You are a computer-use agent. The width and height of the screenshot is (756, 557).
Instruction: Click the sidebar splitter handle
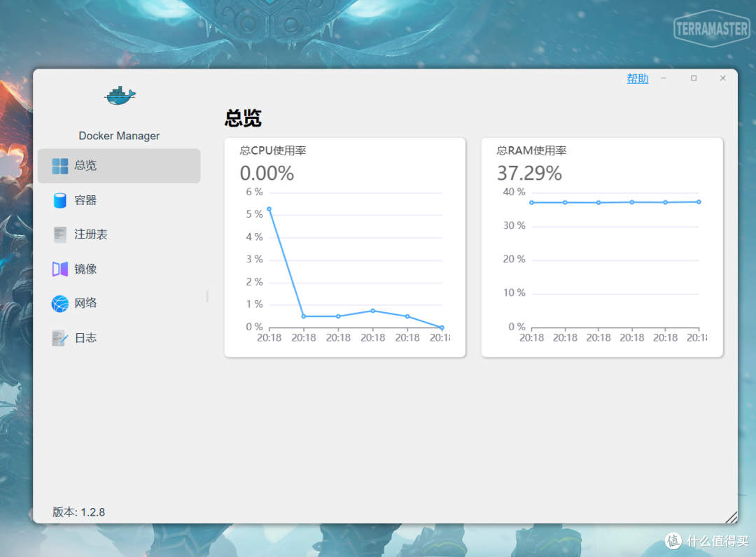pyautogui.click(x=208, y=296)
